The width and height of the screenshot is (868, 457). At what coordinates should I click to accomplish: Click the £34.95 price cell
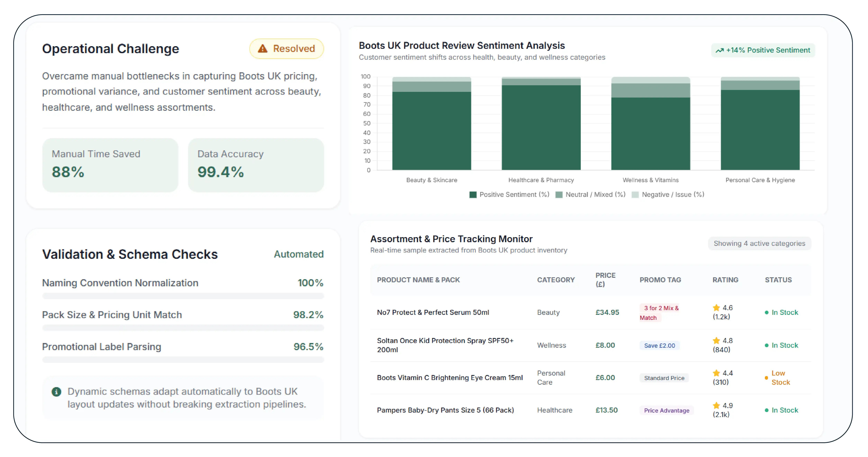tap(607, 313)
